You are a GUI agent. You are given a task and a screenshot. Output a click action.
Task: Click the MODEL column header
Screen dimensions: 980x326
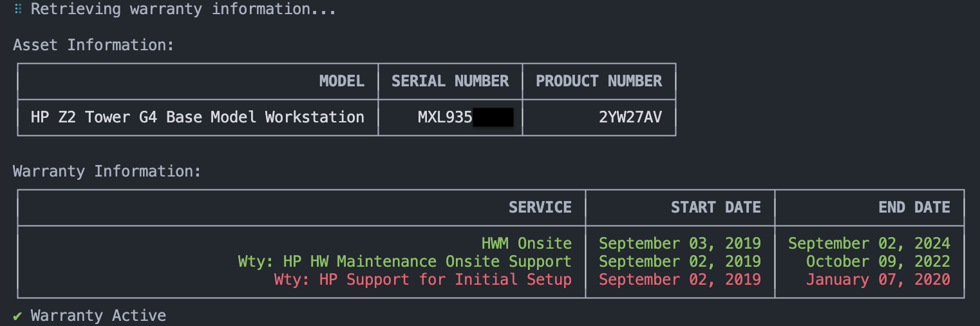tap(342, 81)
